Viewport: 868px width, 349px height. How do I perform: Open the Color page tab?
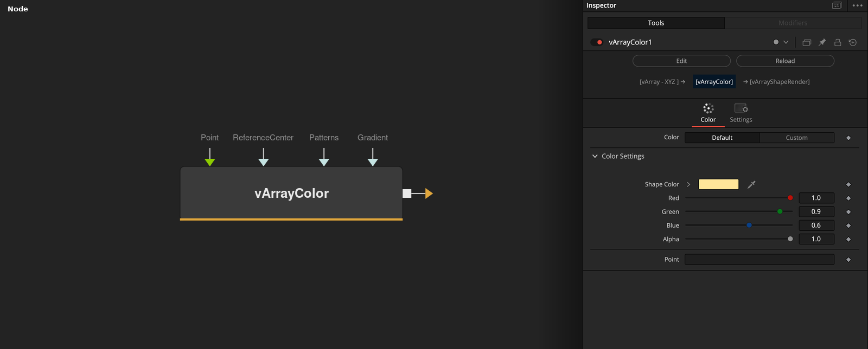coord(708,113)
